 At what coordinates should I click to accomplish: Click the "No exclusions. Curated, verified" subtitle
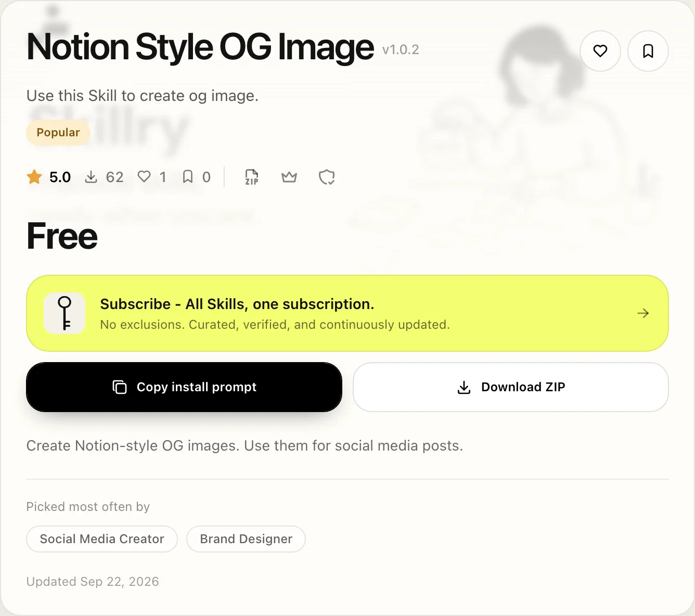[275, 325]
